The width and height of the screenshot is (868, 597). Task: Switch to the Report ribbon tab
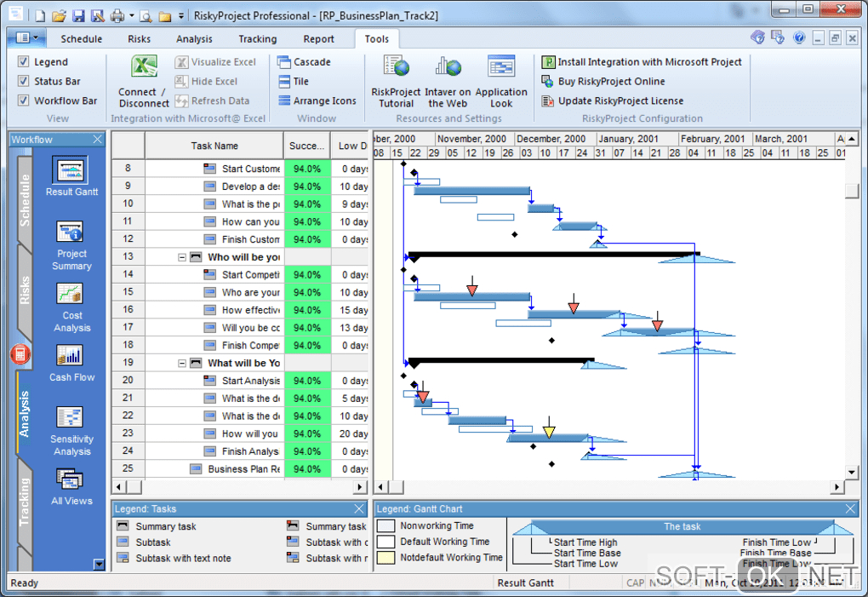coord(319,39)
